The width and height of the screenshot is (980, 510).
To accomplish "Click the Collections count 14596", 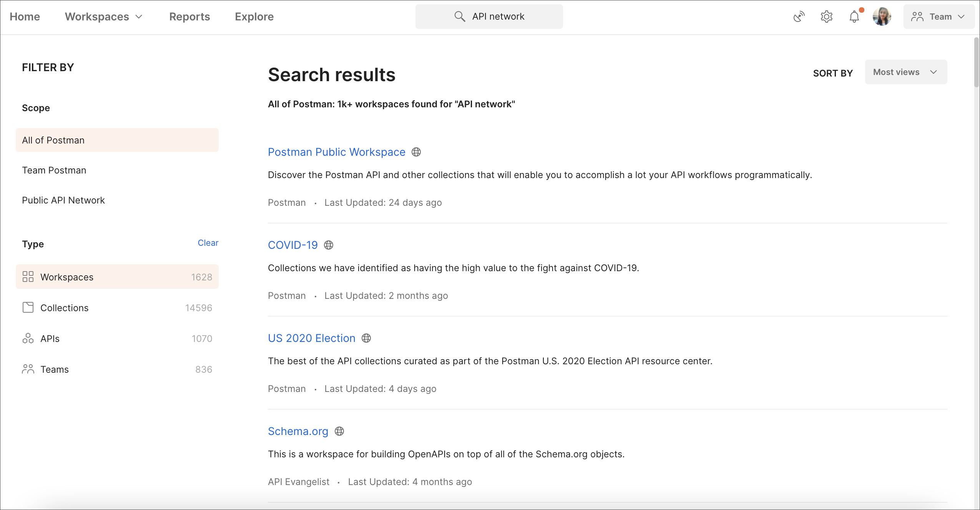I will point(199,308).
